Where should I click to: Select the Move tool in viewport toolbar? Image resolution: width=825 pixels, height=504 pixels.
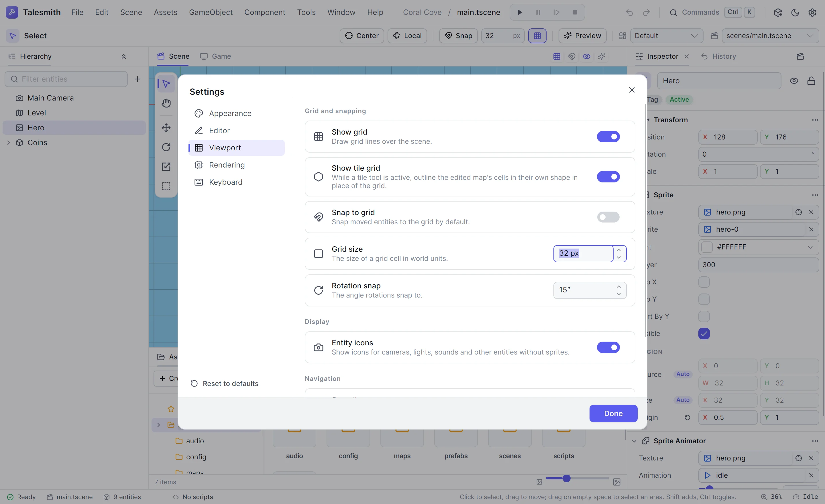(166, 127)
